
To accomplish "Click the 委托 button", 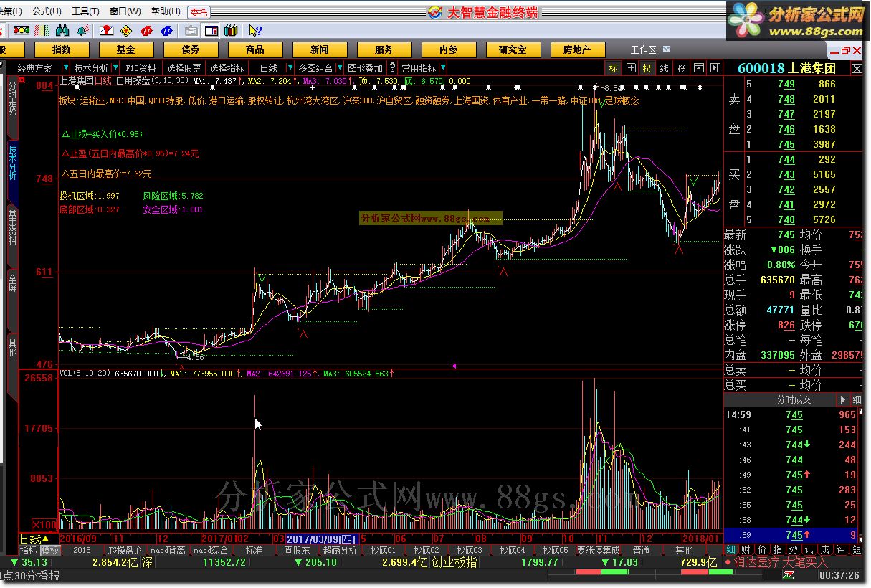I will [199, 12].
